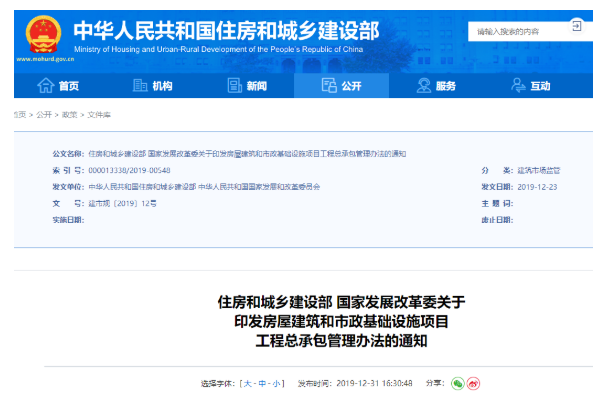This screenshot has height=396, width=611.
Task: Click the 主题词 field label
Action: (x=497, y=203)
